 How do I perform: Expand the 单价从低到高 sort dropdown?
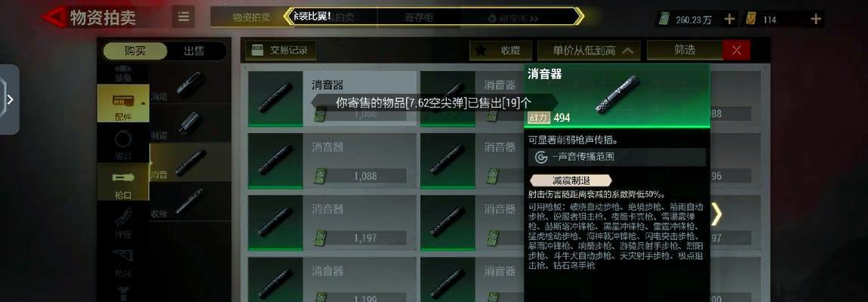(x=589, y=51)
